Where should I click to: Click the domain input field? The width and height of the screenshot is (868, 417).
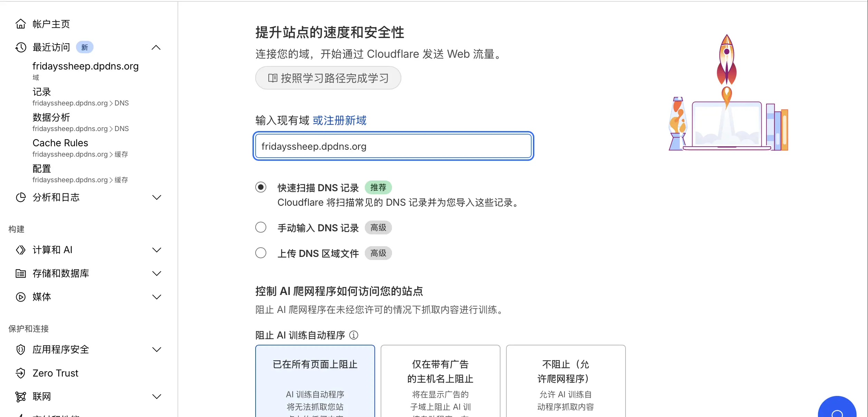(x=393, y=146)
